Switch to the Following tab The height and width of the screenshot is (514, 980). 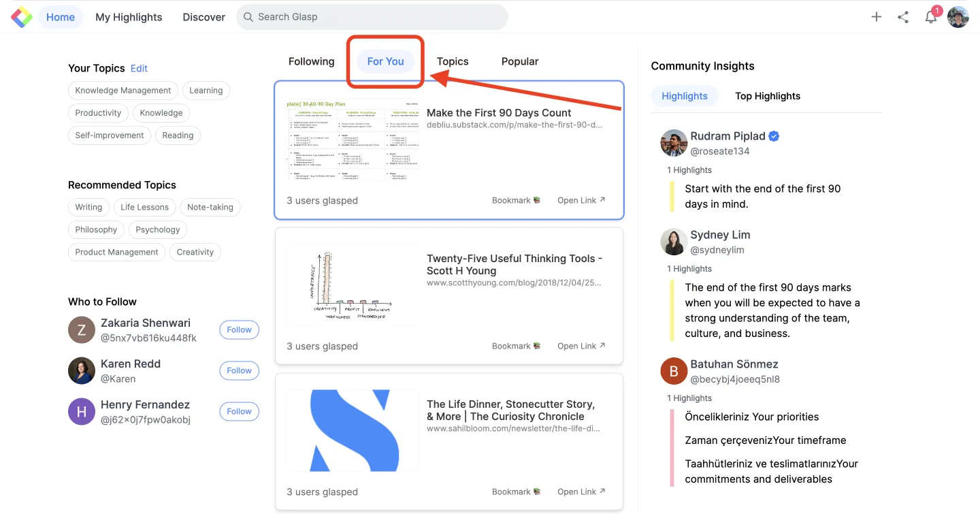tap(312, 61)
